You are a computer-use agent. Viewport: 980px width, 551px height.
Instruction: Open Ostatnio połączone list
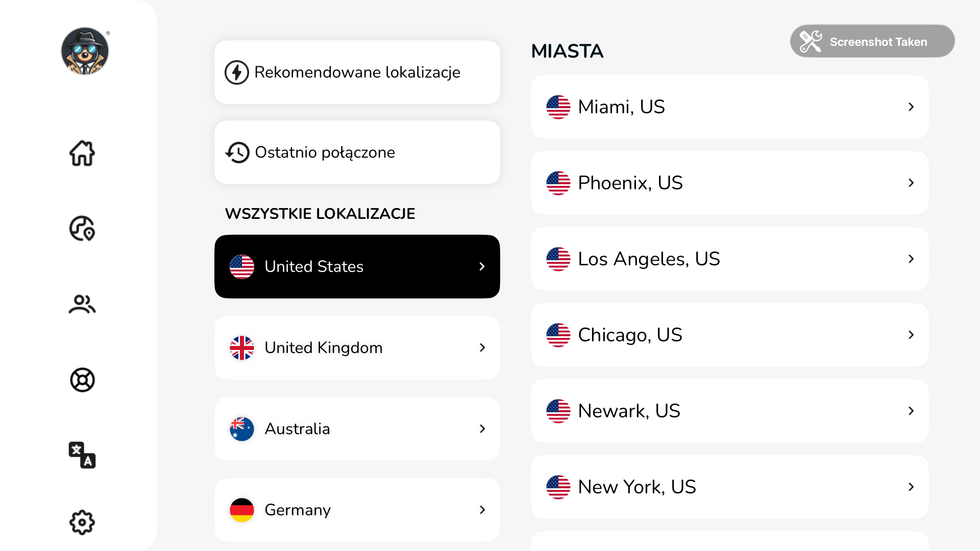[x=357, y=153]
